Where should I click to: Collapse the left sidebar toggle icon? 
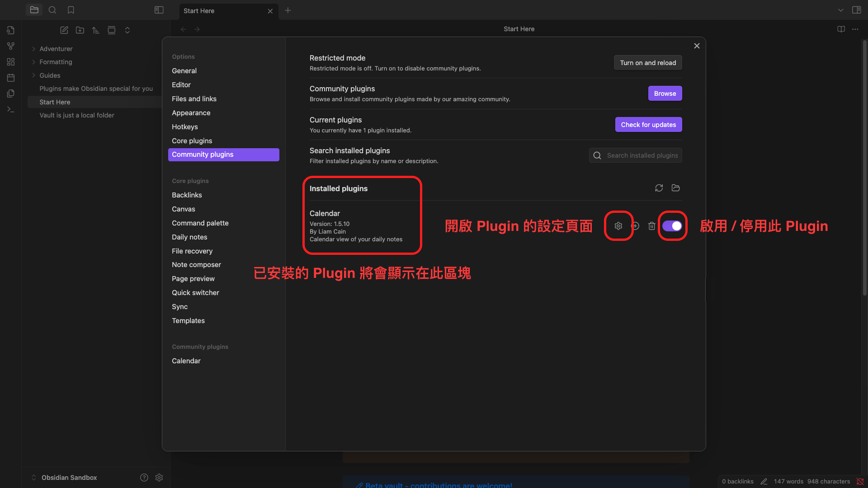click(159, 10)
